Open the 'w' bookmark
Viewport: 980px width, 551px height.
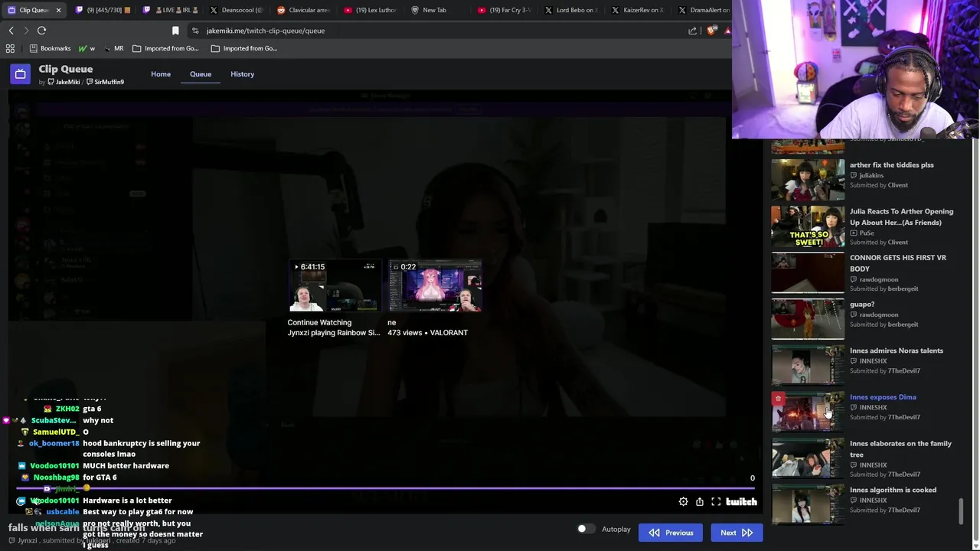click(87, 48)
